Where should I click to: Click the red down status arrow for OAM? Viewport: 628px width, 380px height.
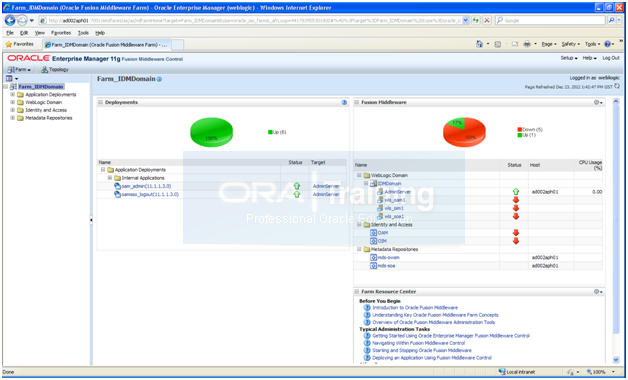pos(516,233)
